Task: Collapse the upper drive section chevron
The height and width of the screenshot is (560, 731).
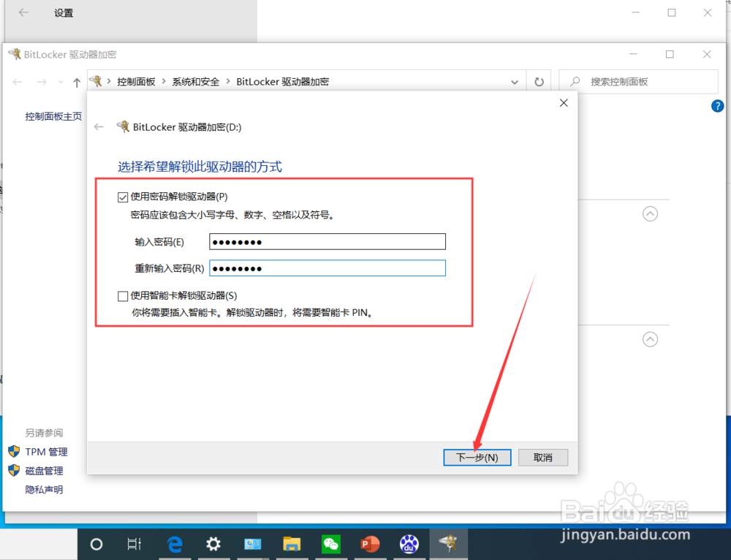Action: (x=650, y=214)
